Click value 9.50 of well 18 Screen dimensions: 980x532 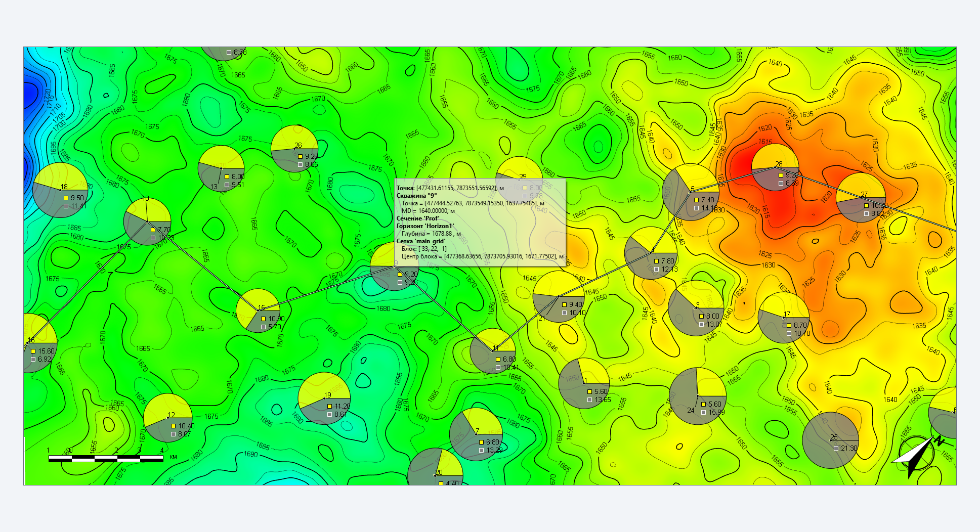coord(77,198)
